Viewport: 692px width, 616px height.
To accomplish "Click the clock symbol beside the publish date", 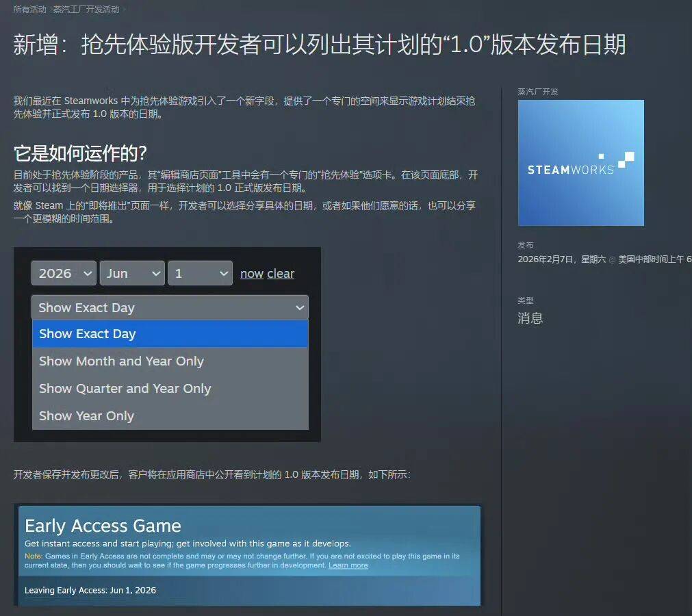I will pyautogui.click(x=612, y=259).
